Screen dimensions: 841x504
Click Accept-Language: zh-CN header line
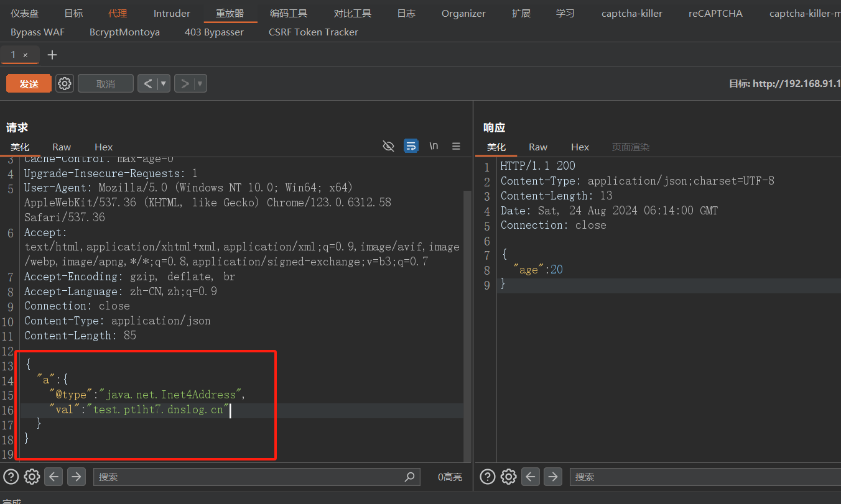121,291
